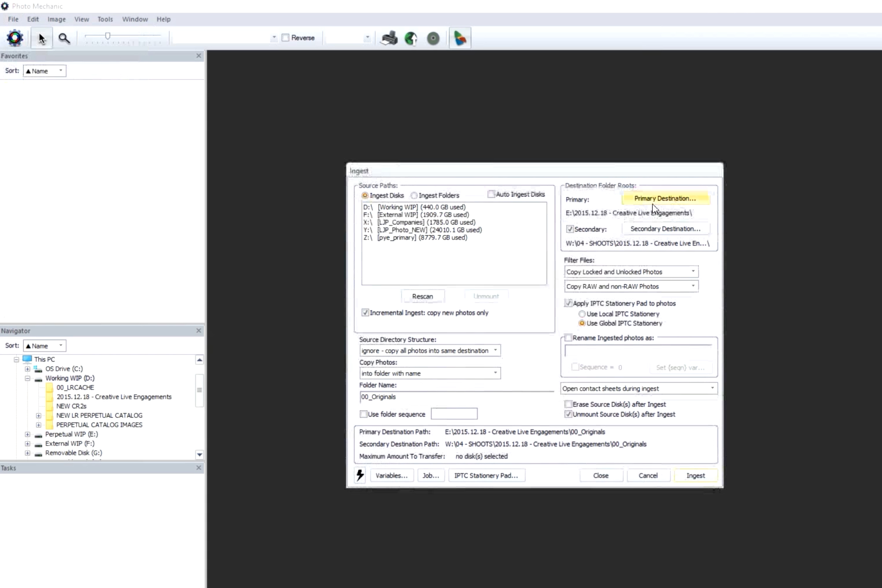Click the Navigator scroll down arrow
Screen dimensions: 882x588
pyautogui.click(x=199, y=454)
